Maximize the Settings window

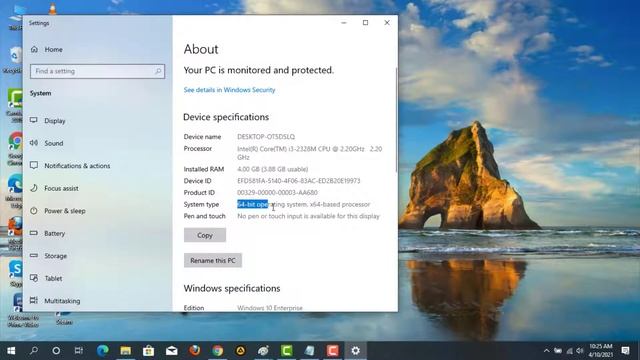[365, 22]
